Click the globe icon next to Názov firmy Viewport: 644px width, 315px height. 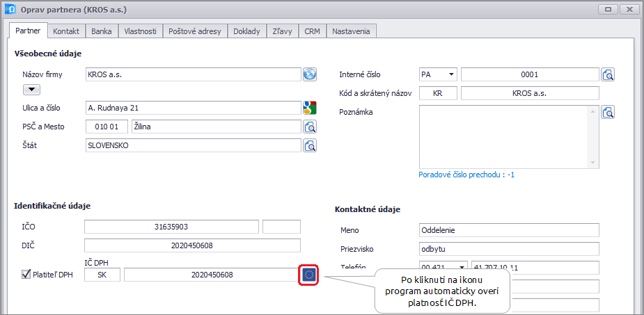click(310, 74)
